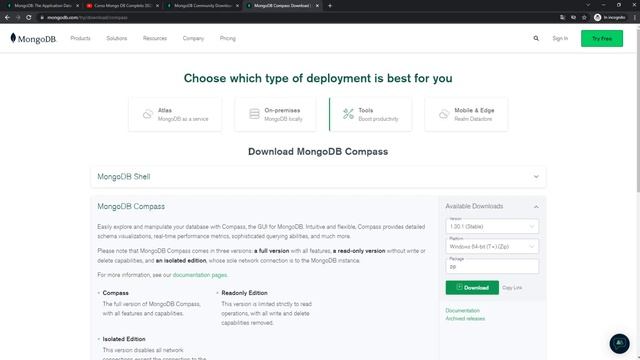Open the Archived releases link
640x360 pixels.
(x=465, y=318)
